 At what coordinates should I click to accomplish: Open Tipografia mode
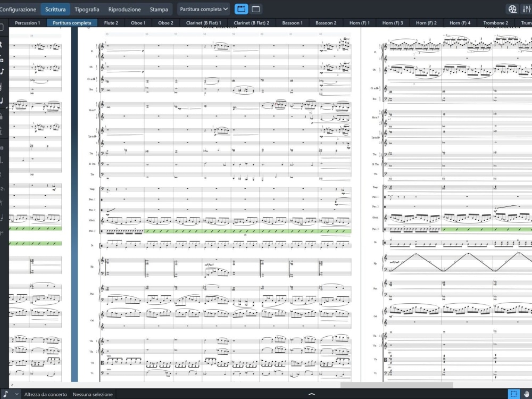87,9
